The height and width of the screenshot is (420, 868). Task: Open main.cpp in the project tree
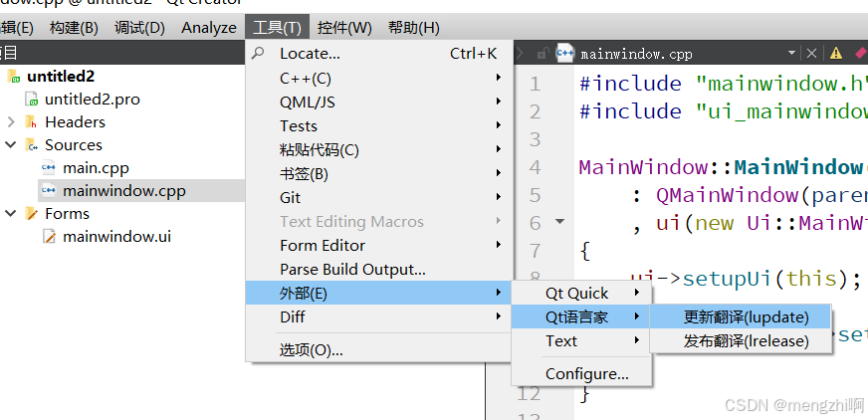pyautogui.click(x=96, y=167)
